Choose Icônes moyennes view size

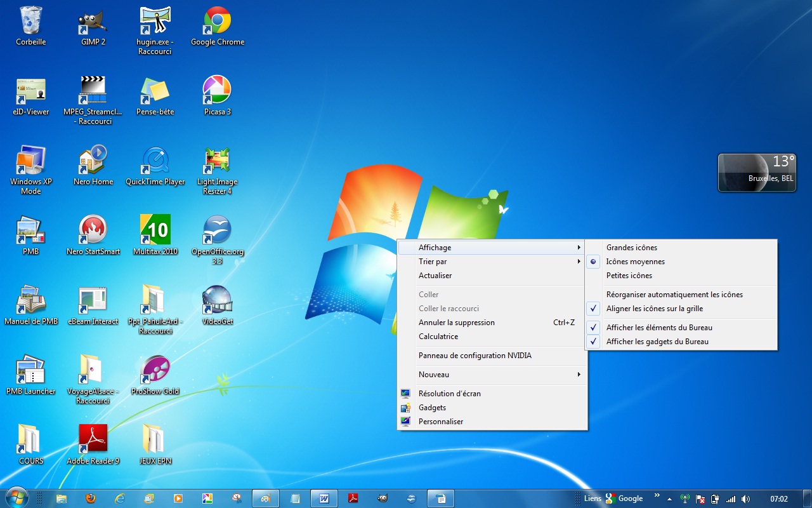(x=681, y=262)
